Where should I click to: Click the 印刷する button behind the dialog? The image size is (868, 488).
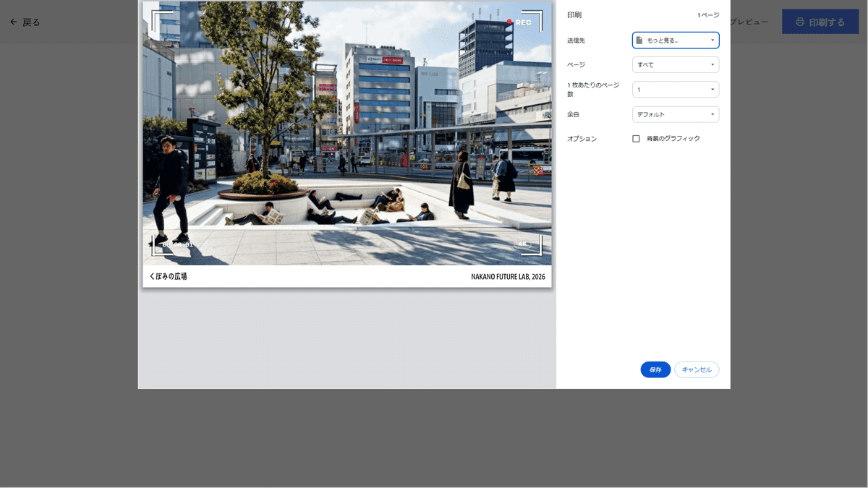pyautogui.click(x=820, y=22)
